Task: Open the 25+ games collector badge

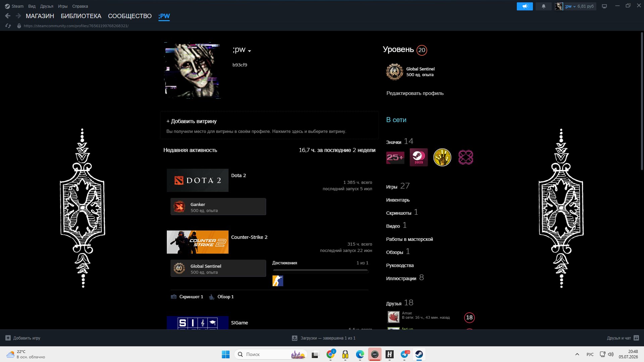Action: click(395, 157)
